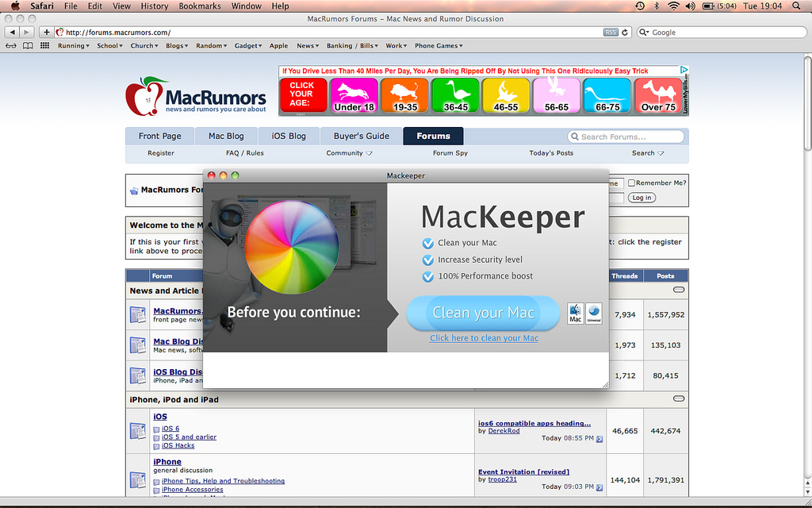812x508 pixels.
Task: Add bookmark with the plus button
Action: click(46, 32)
